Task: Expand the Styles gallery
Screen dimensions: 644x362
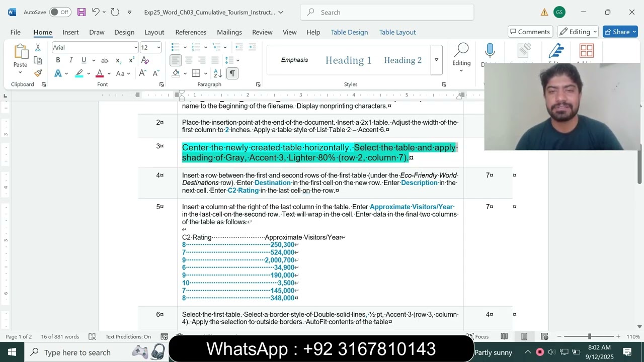Action: [436, 60]
